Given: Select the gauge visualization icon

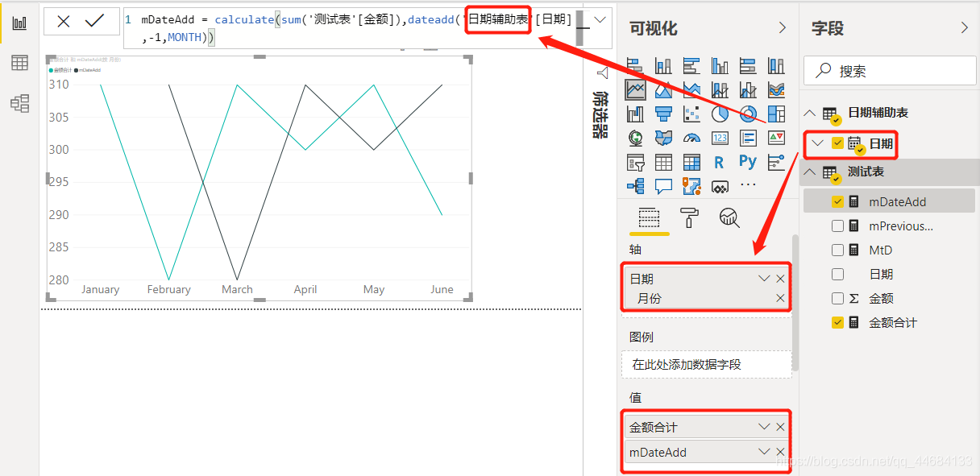Looking at the screenshot, I should (692, 139).
